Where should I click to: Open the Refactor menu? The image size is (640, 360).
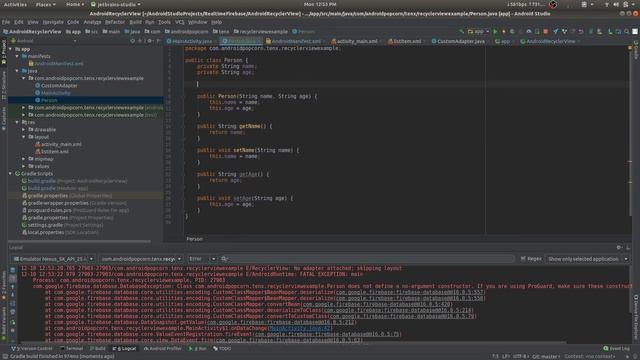115,22
